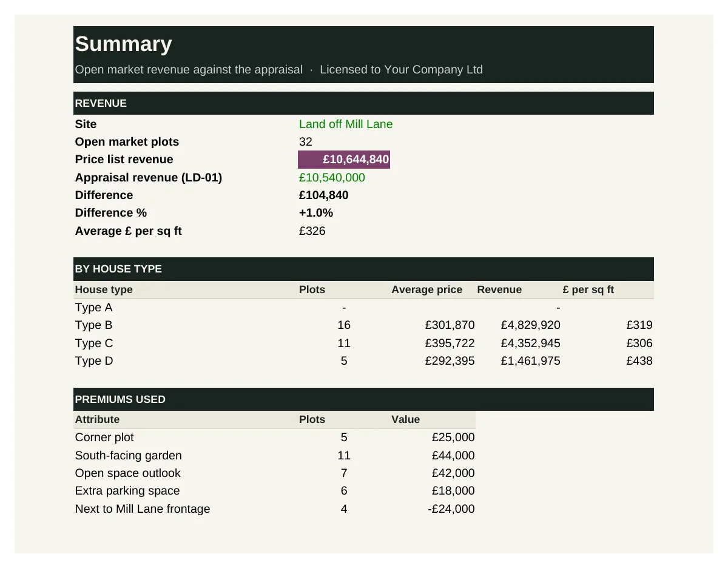Select the highlighted £10,644,840 cell
The image size is (728, 568).
[x=344, y=160]
